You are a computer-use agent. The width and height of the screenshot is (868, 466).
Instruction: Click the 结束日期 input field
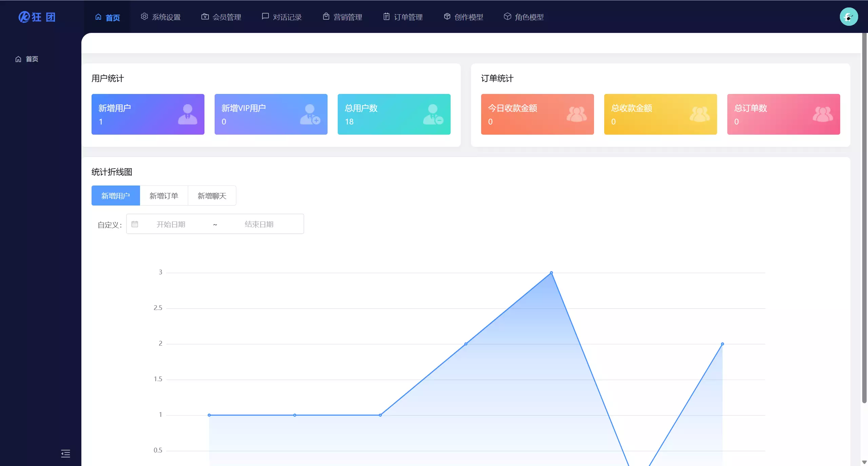click(259, 224)
